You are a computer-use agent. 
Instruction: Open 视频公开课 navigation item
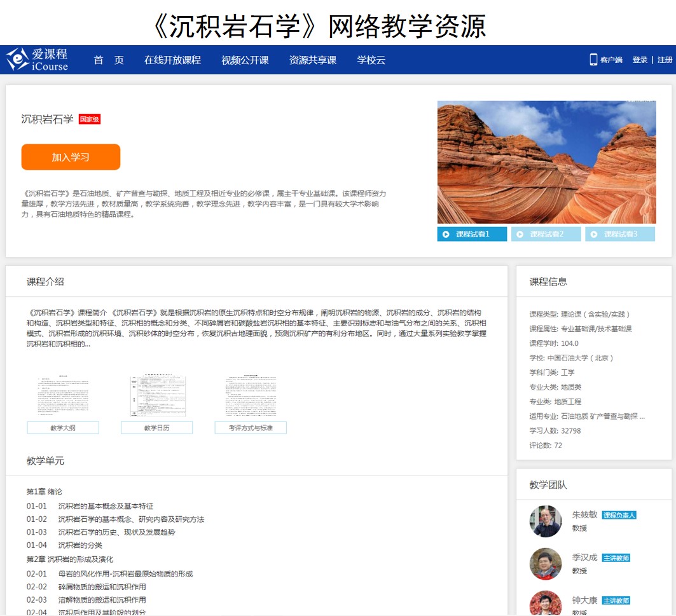245,60
